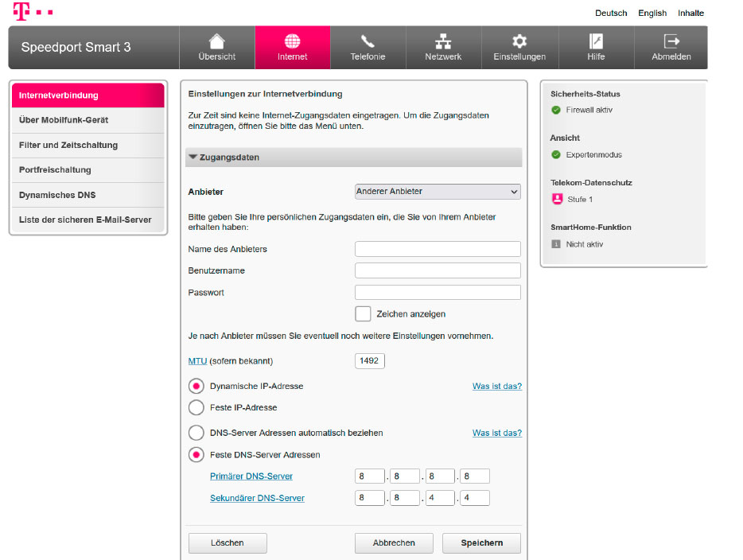743x560 pixels.
Task: Click the Löschen button
Action: click(228, 543)
